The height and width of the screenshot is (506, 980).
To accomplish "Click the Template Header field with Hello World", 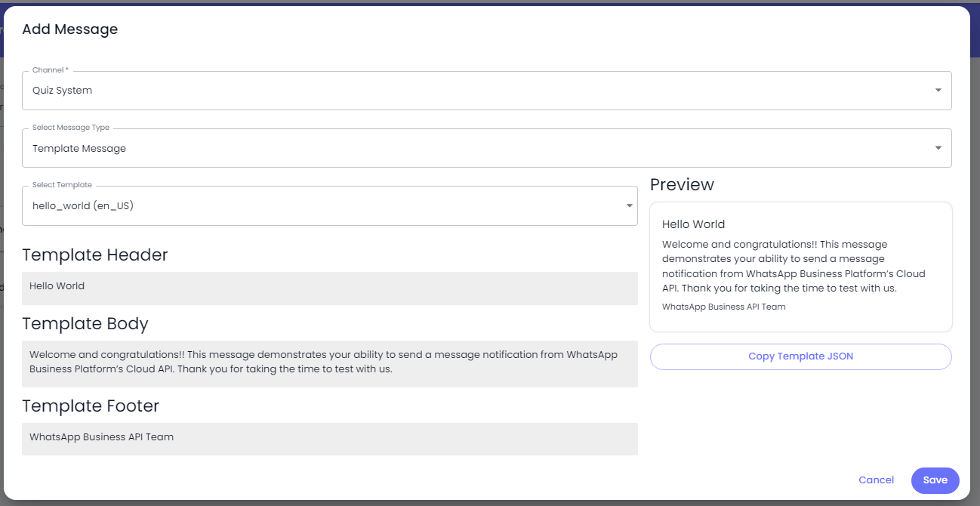I will pos(329,288).
